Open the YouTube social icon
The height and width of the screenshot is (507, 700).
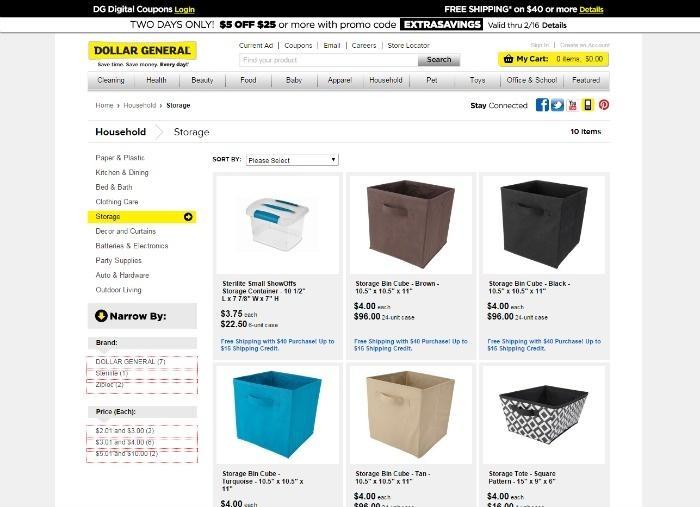[572, 105]
